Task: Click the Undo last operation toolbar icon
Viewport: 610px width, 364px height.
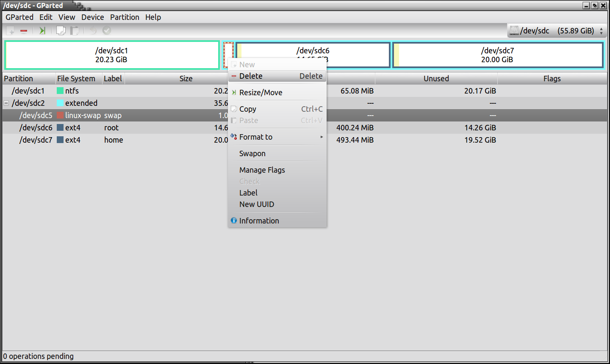Action: pos(93,30)
